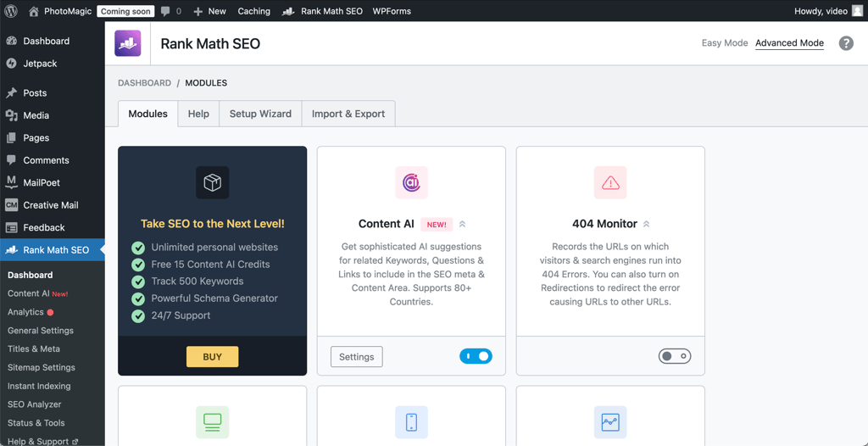Click the Content AI module icon
The width and height of the screenshot is (868, 446).
[x=411, y=182]
